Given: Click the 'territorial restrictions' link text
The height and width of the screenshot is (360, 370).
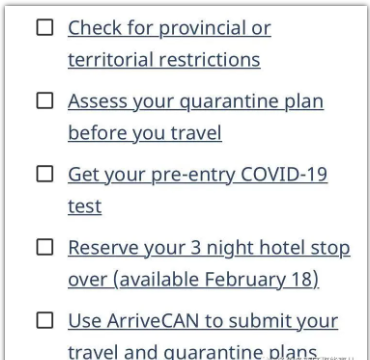Looking at the screenshot, I should point(164,60).
